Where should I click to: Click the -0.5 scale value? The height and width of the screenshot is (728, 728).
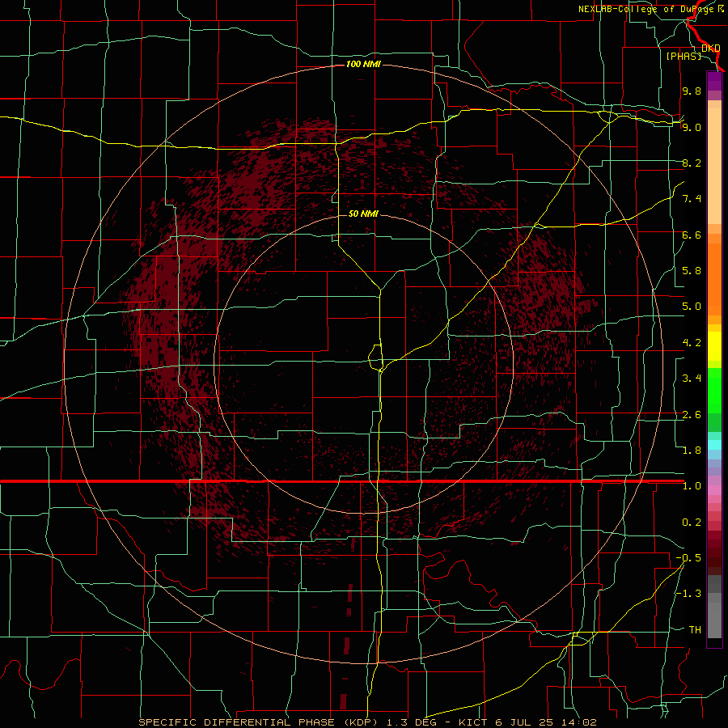(688, 558)
